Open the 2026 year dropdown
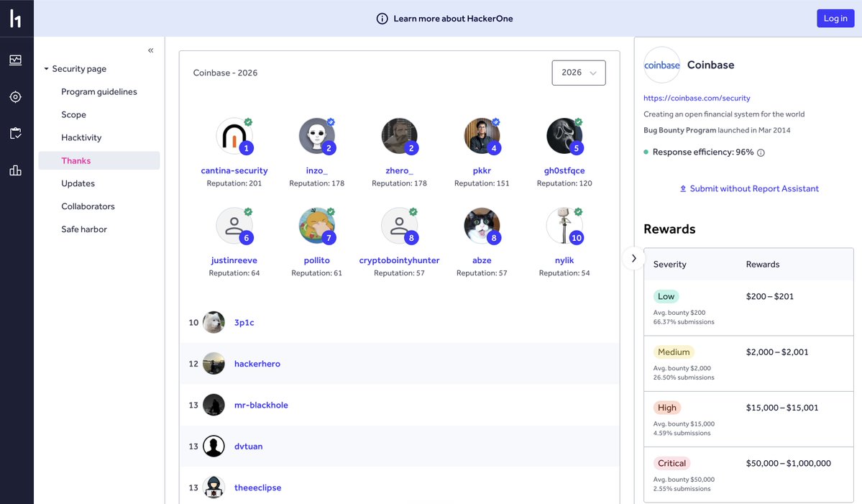The image size is (862, 504). pyautogui.click(x=578, y=73)
